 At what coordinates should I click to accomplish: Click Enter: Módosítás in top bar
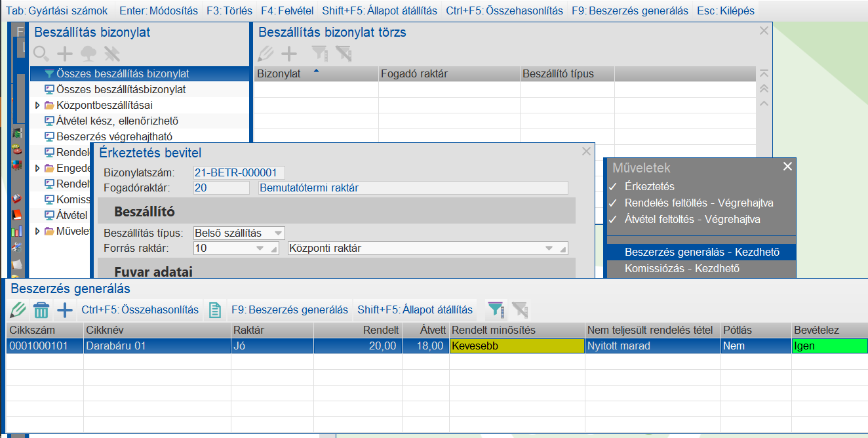[159, 10]
